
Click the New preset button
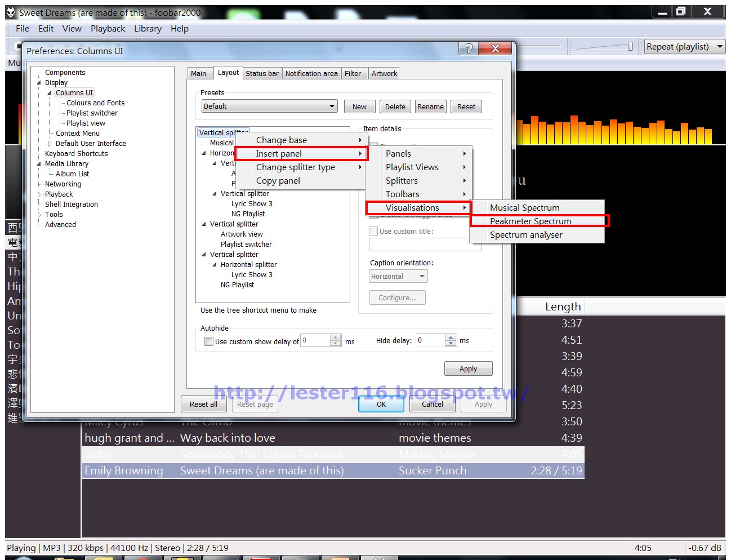[x=359, y=107]
